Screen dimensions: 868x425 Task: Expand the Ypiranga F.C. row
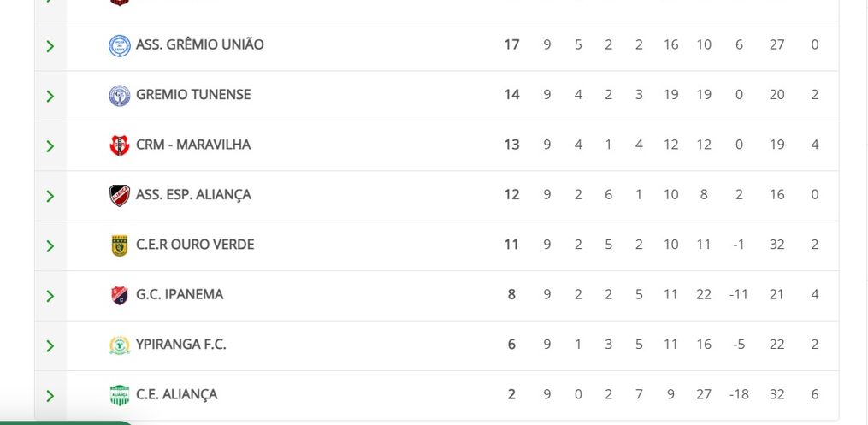50,346
